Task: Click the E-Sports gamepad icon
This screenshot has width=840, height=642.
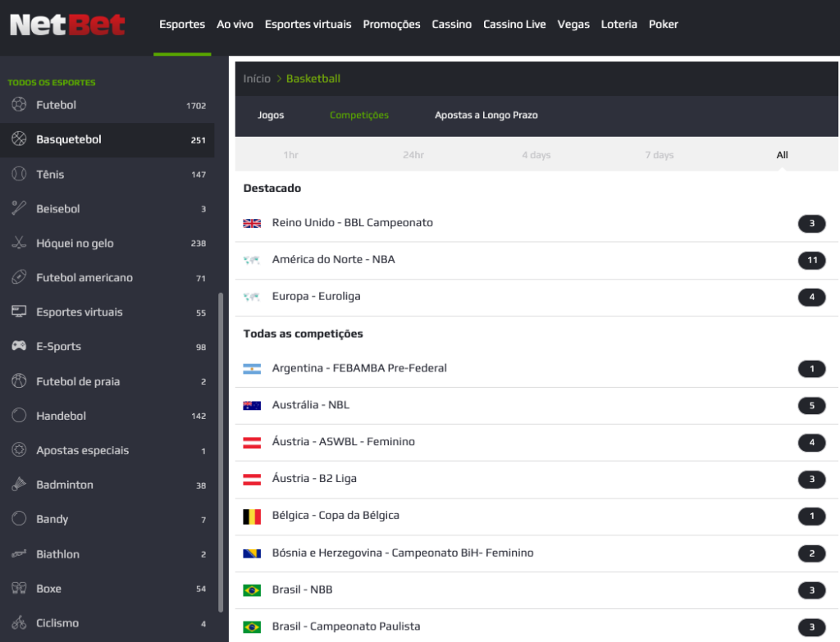Action: (x=19, y=346)
